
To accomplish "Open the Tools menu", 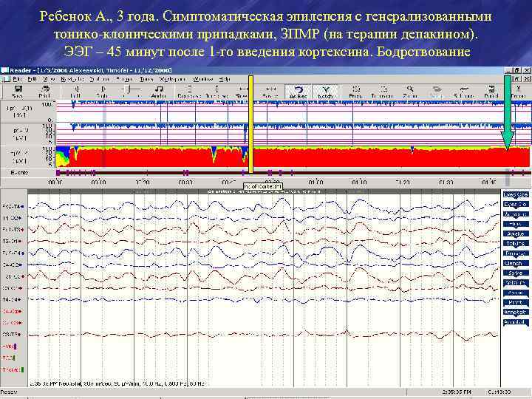I will [146, 79].
